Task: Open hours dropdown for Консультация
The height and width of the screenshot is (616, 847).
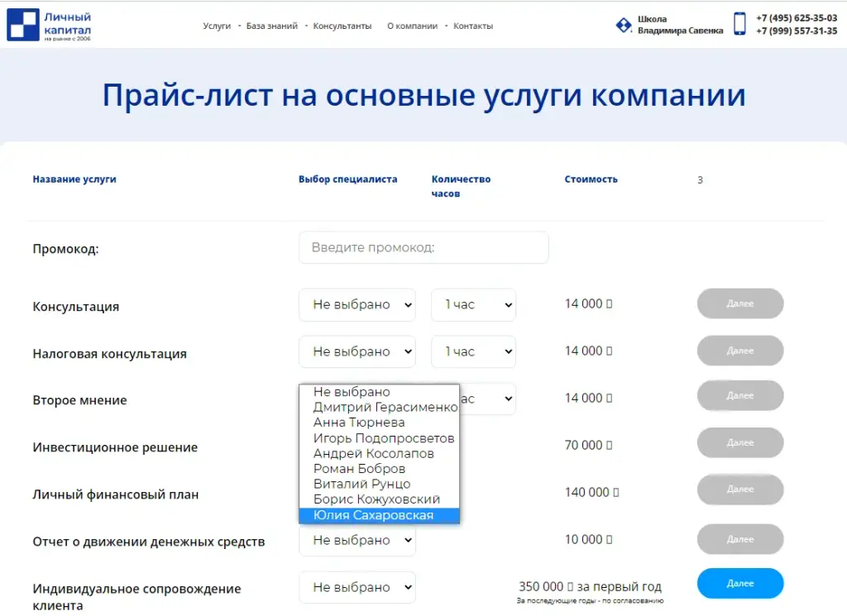Action: [473, 305]
